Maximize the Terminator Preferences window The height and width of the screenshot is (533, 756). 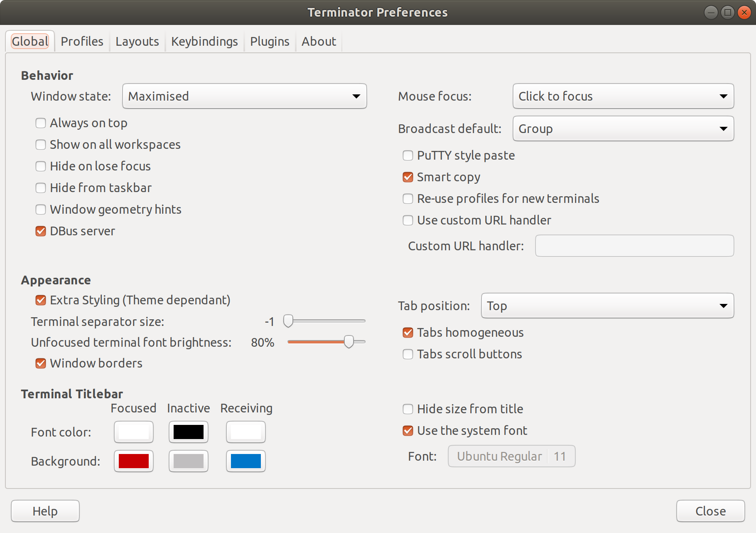(728, 12)
